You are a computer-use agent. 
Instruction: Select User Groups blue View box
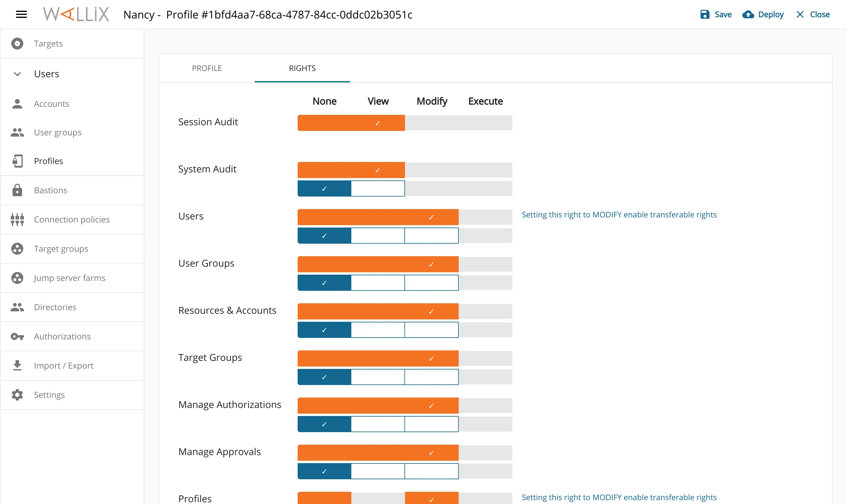[378, 283]
